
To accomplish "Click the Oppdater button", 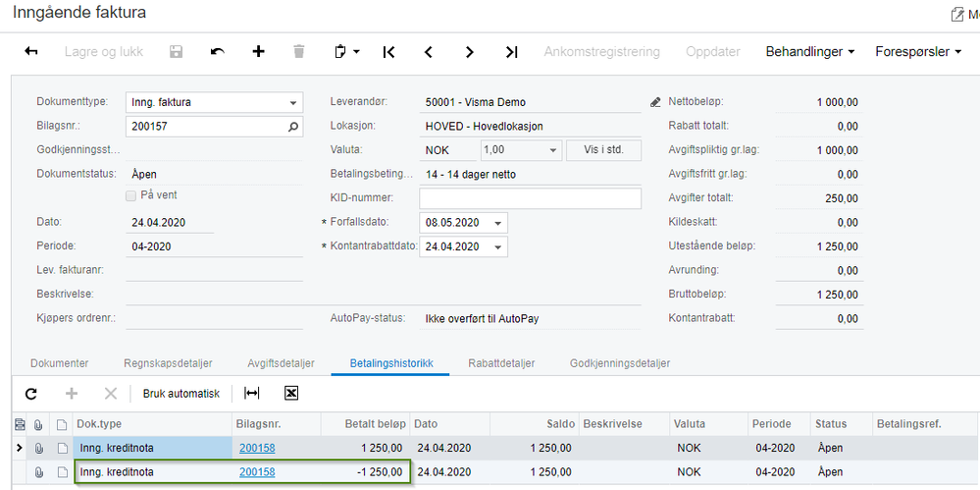I will tap(713, 52).
